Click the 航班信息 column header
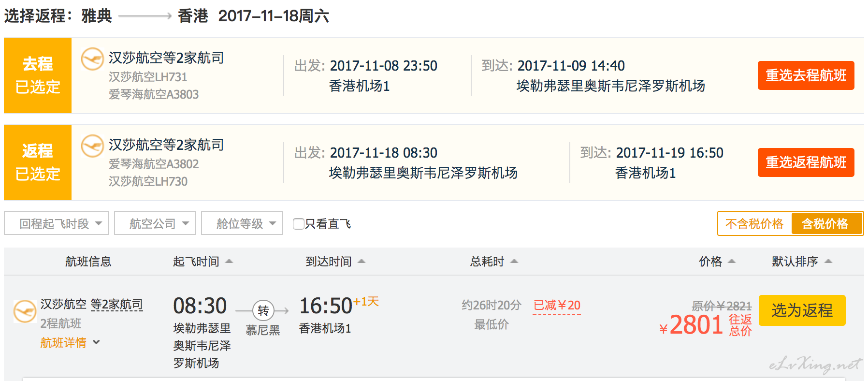The height and width of the screenshot is (381, 868). (x=88, y=262)
